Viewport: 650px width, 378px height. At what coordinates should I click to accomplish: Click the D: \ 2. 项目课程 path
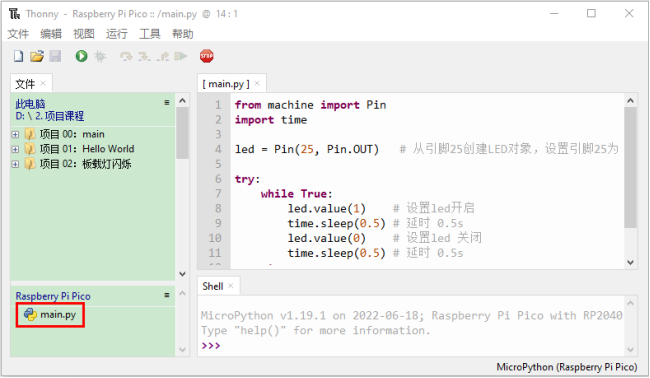point(50,116)
